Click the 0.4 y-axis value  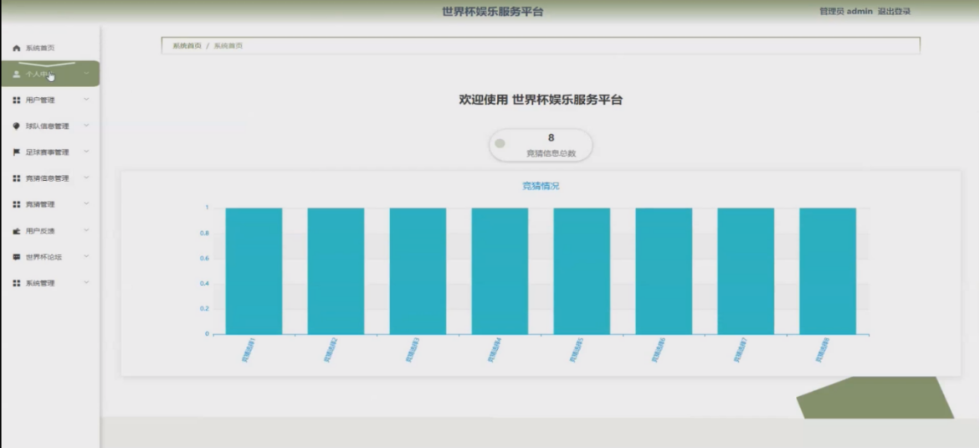pos(204,283)
